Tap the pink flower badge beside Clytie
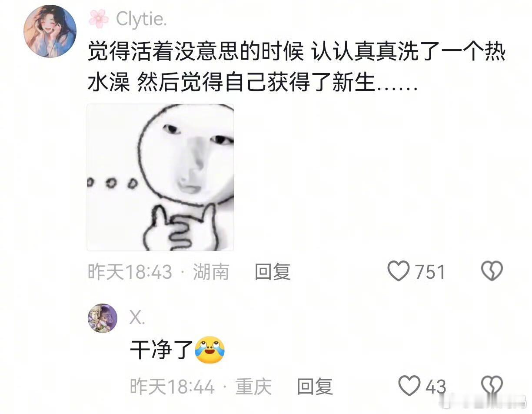532x414 pixels. tap(99, 19)
